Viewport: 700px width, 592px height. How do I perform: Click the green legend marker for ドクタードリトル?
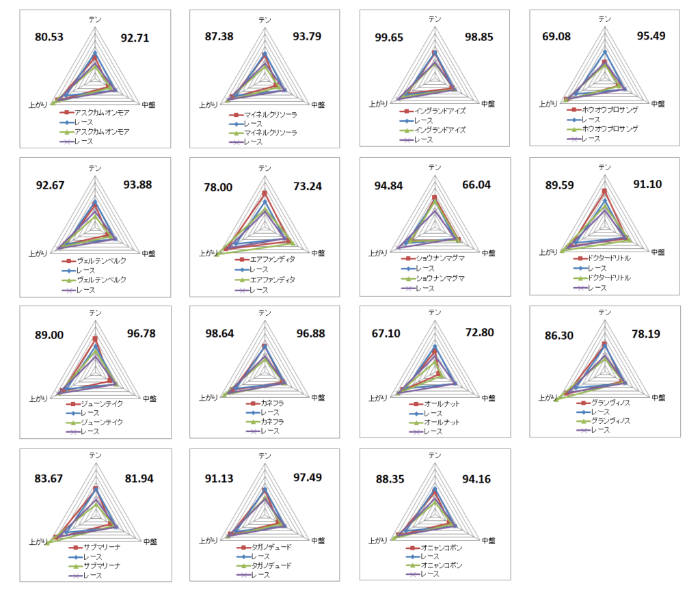click(x=578, y=278)
